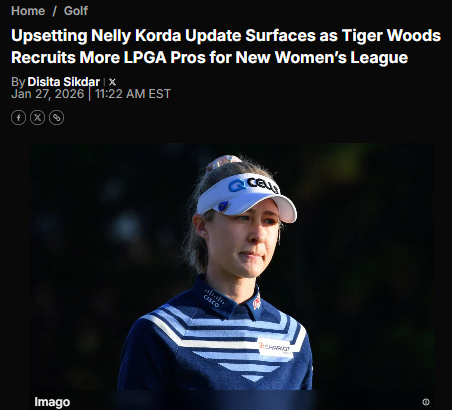This screenshot has height=410, width=452.
Task: Click the "By" label before the author name
Action: (18, 82)
